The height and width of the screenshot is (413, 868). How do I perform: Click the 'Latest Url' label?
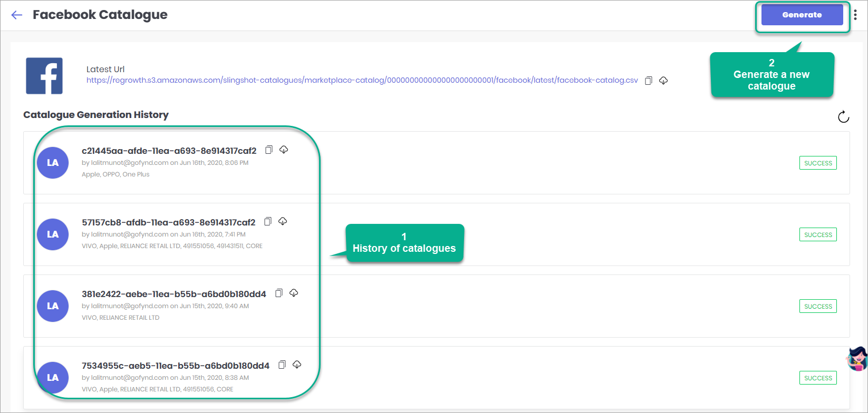[x=105, y=69]
